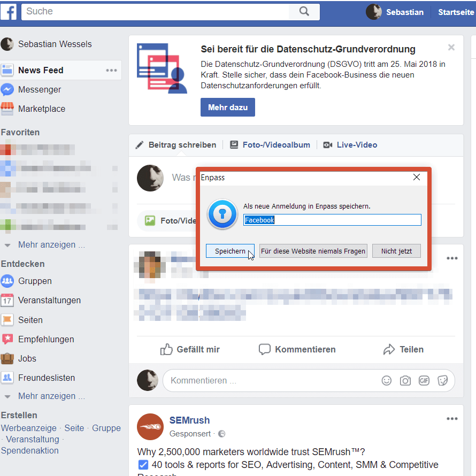476x476 pixels.
Task: Open Messenger icon in the sidebar
Action: point(7,89)
